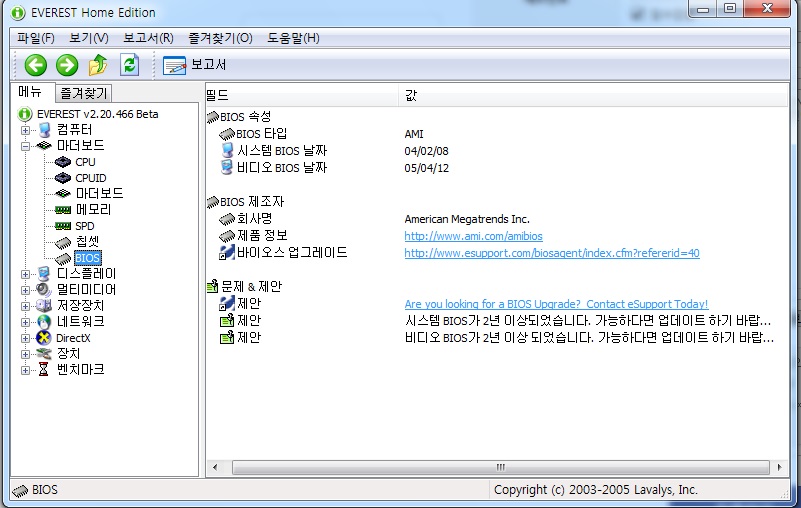Open the 파일(F) menu
This screenshot has height=508, width=801.
pos(36,38)
